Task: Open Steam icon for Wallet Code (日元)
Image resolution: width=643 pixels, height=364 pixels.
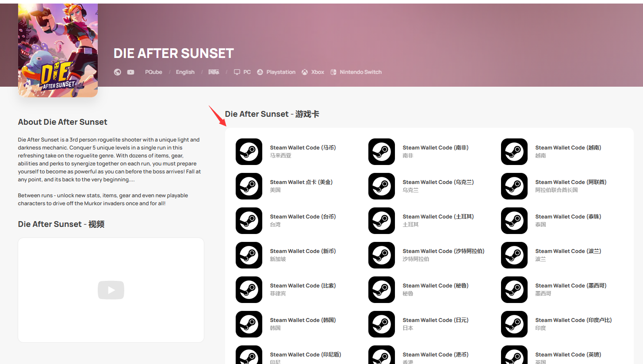Action: (x=382, y=324)
